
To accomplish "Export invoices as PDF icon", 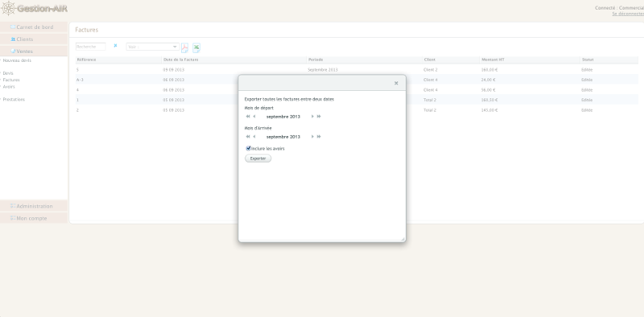I will tap(185, 47).
